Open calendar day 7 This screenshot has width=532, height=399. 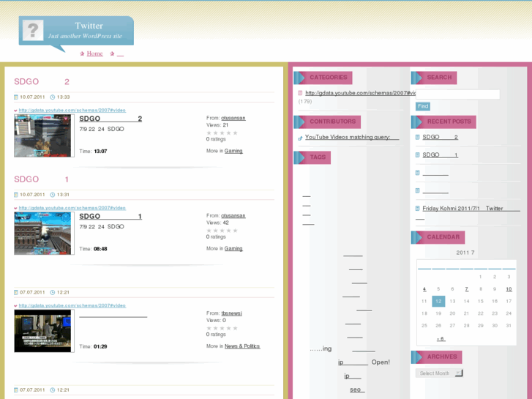tap(467, 289)
